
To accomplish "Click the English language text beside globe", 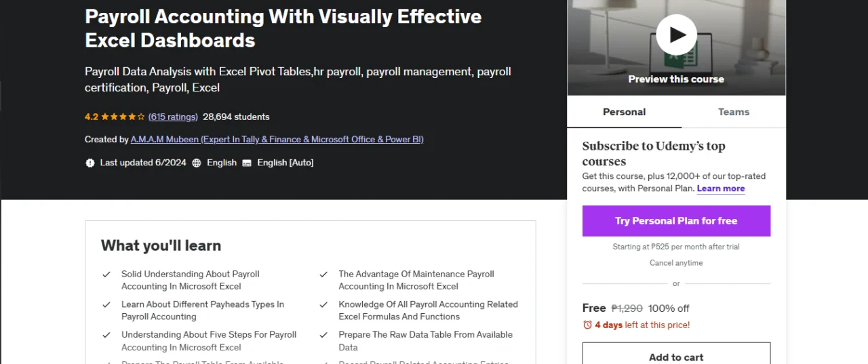I will pos(222,163).
